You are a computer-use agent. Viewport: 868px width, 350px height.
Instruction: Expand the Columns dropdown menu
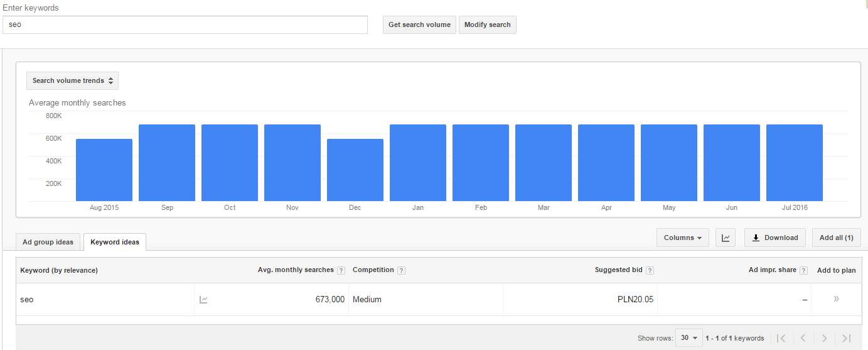click(683, 238)
